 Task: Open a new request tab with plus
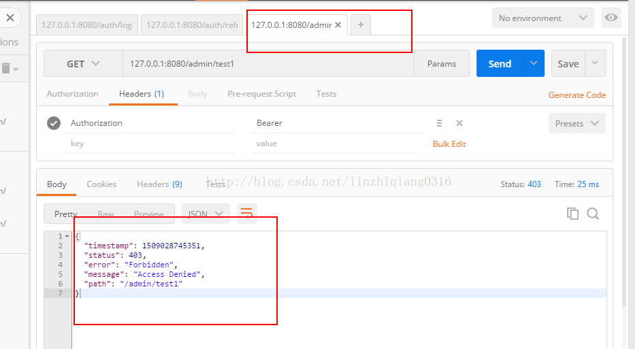(x=361, y=24)
